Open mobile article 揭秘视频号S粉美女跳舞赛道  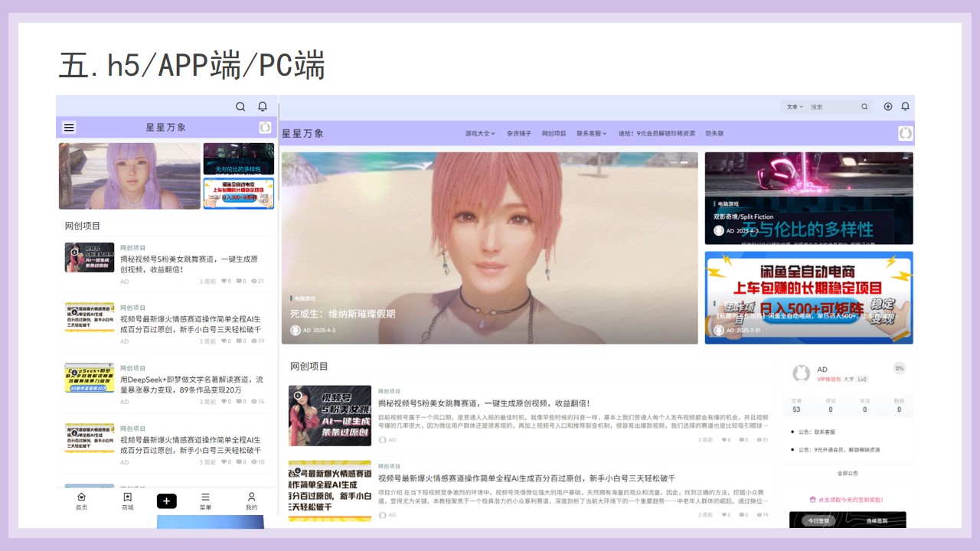coord(189,264)
